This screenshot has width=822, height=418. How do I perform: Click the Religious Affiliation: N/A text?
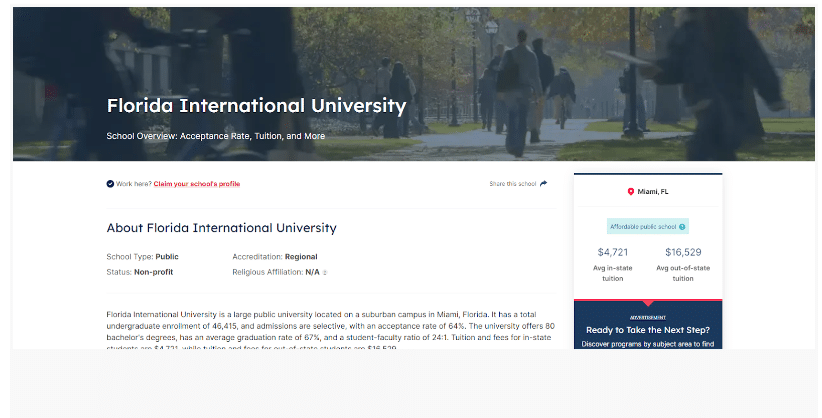point(276,272)
